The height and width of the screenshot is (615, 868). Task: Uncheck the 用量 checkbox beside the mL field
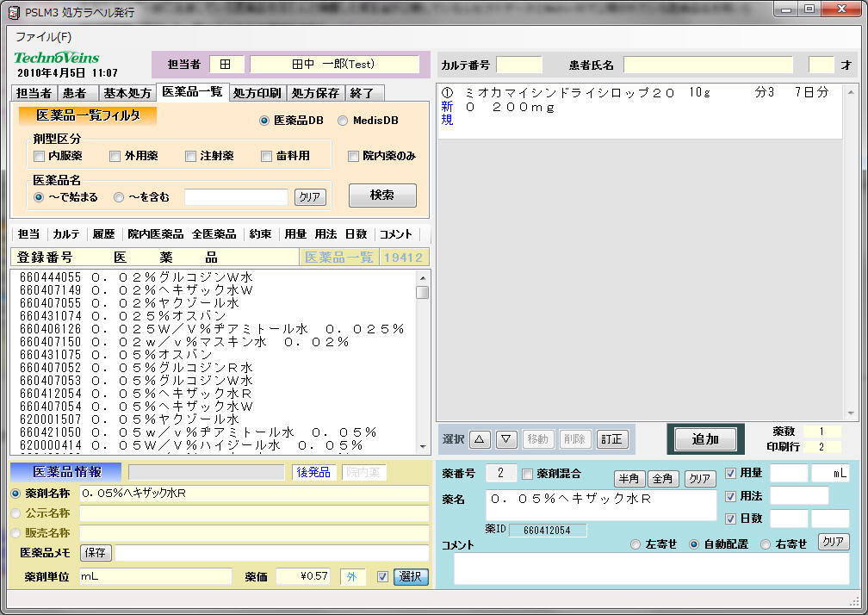coord(731,473)
